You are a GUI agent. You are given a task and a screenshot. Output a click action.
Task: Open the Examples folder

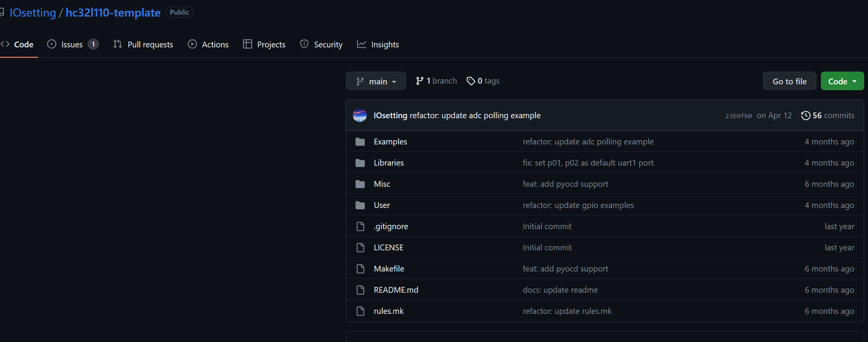click(x=390, y=142)
